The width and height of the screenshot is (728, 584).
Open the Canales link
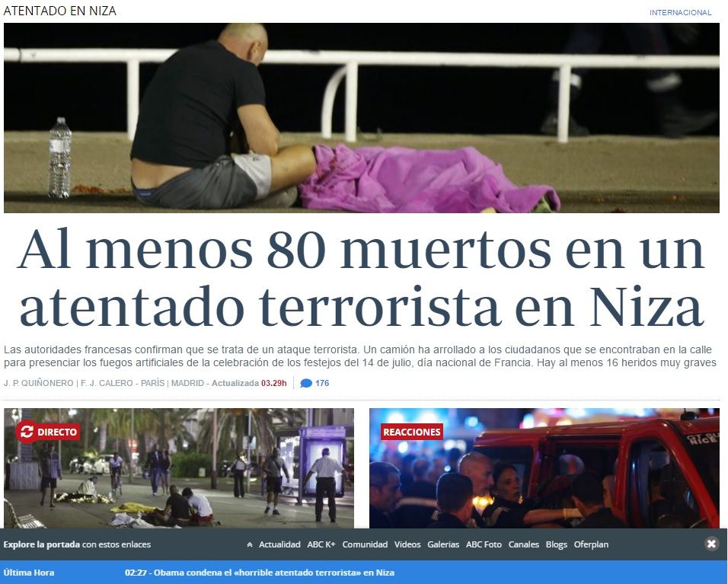pyautogui.click(x=523, y=544)
